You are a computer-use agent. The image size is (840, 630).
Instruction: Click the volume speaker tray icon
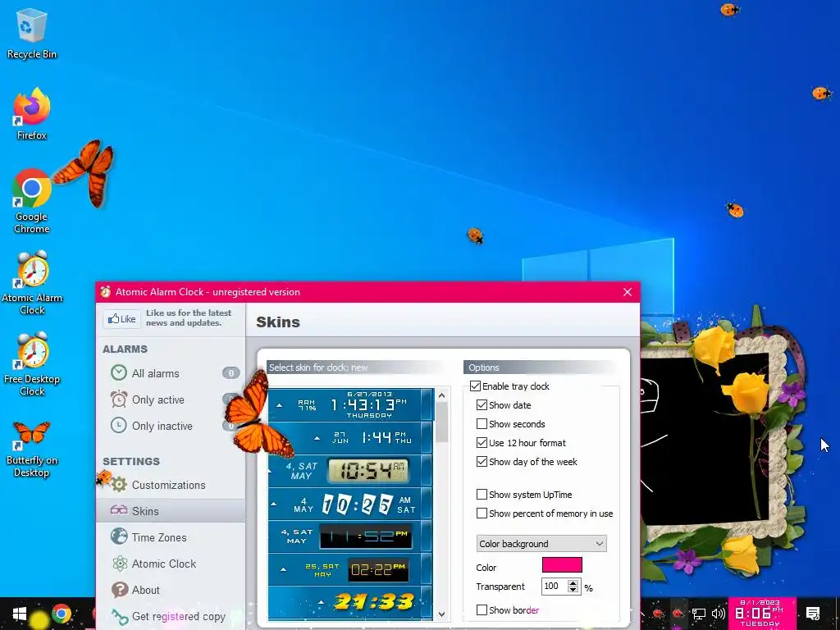point(719,614)
